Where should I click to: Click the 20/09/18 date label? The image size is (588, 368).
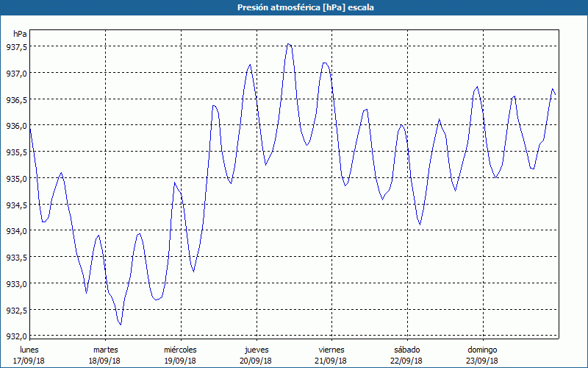256,361
